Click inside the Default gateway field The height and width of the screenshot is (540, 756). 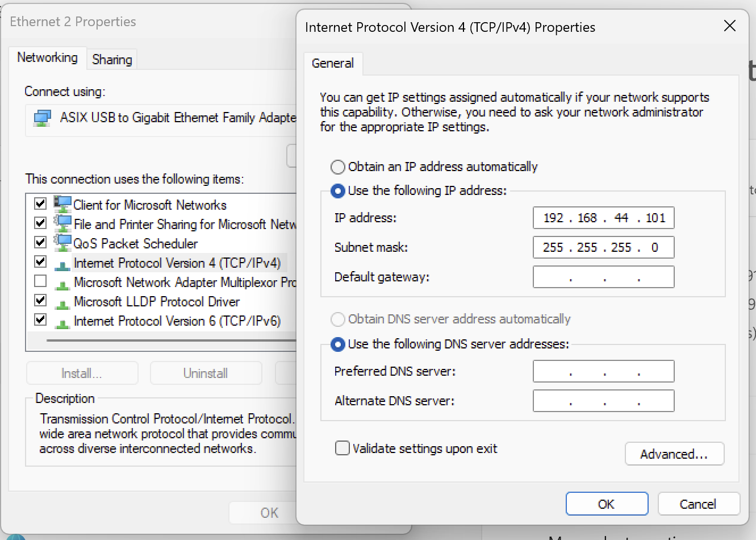coord(603,277)
